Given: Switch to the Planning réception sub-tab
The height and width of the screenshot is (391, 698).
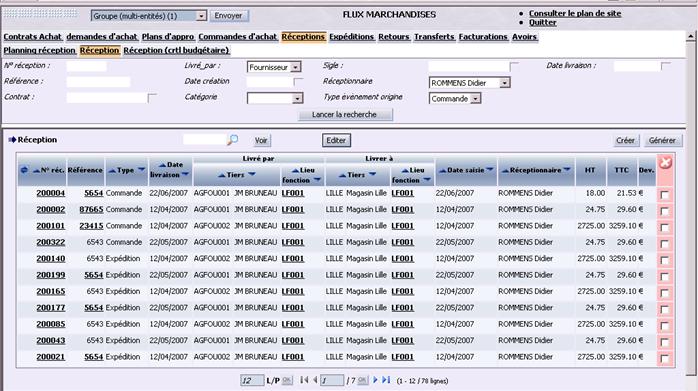Looking at the screenshot, I should pos(40,50).
